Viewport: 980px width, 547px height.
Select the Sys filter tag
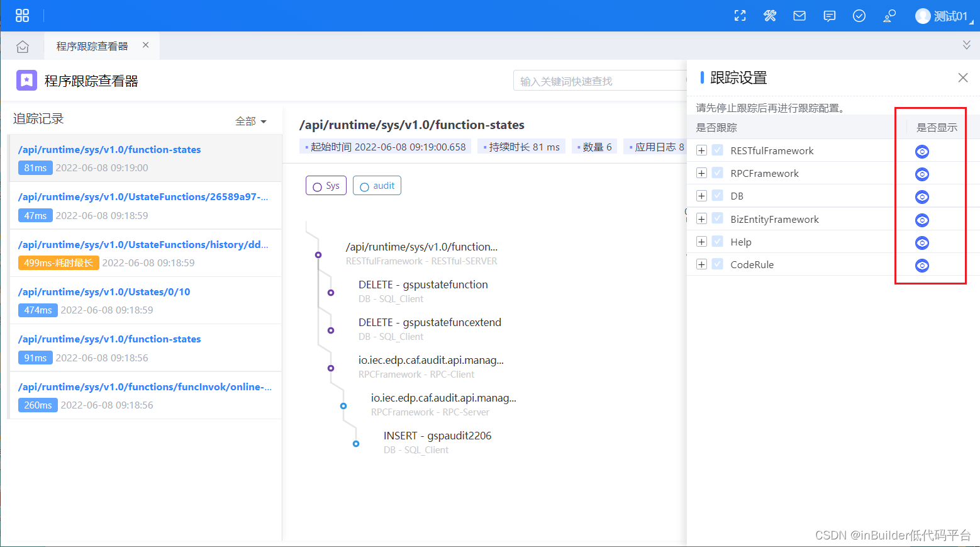326,186
